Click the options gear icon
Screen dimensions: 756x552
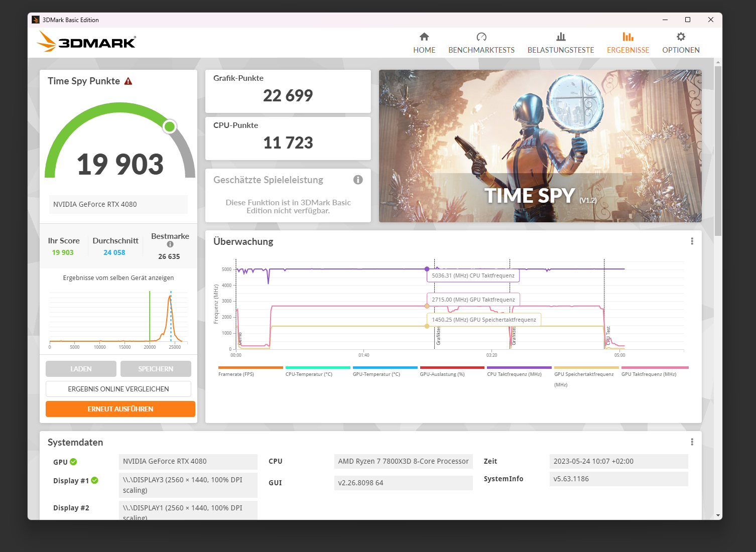coord(681,37)
